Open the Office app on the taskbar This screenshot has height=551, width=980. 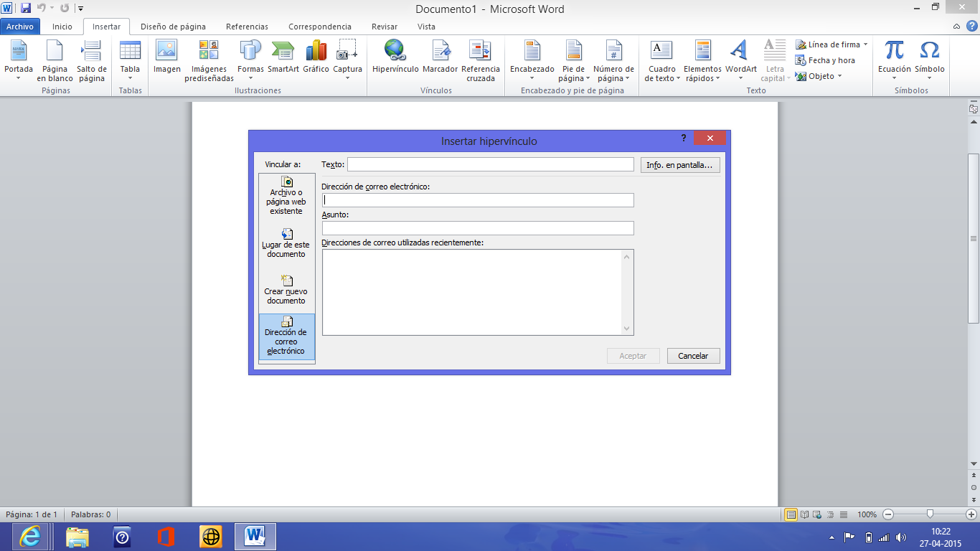[x=166, y=537]
